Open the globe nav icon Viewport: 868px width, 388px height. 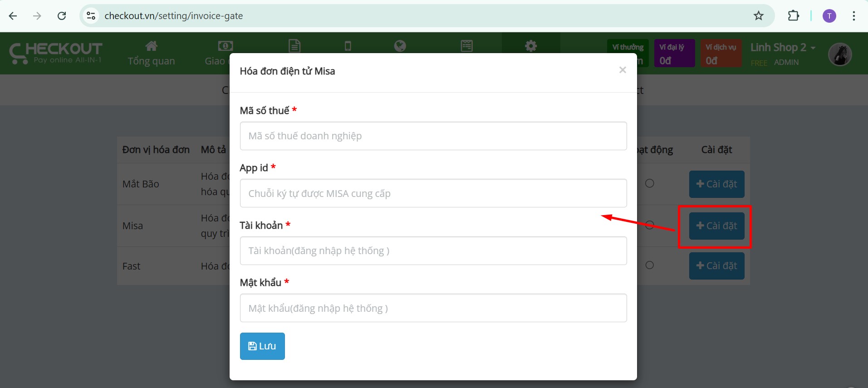click(x=400, y=46)
